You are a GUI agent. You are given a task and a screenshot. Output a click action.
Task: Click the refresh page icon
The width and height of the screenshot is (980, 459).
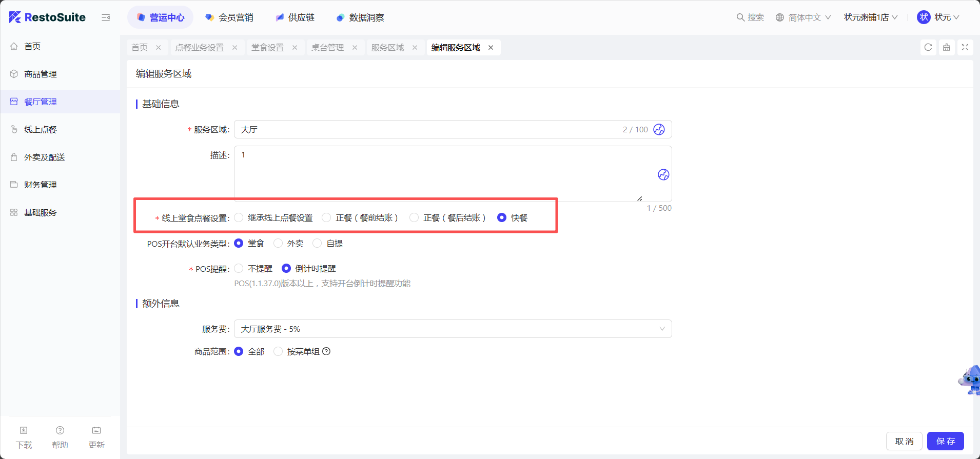coord(928,47)
